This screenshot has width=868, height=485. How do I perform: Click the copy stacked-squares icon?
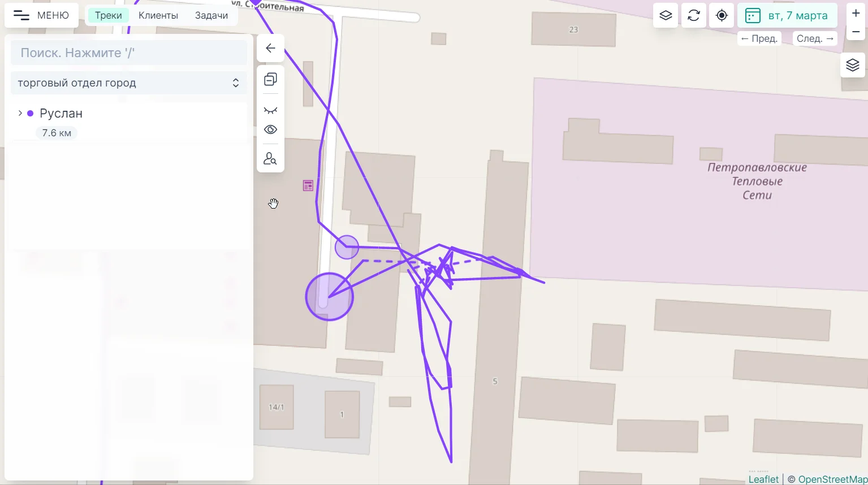tap(270, 80)
